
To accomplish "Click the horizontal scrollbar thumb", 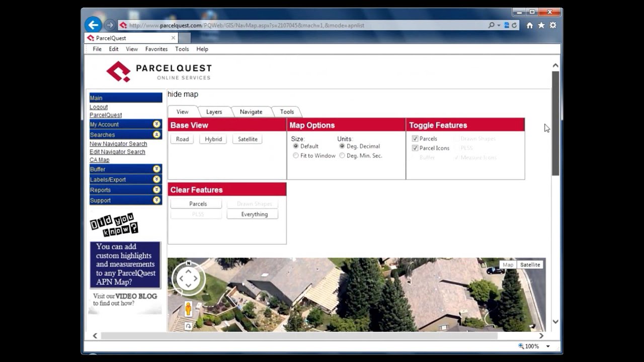I will tap(299, 336).
